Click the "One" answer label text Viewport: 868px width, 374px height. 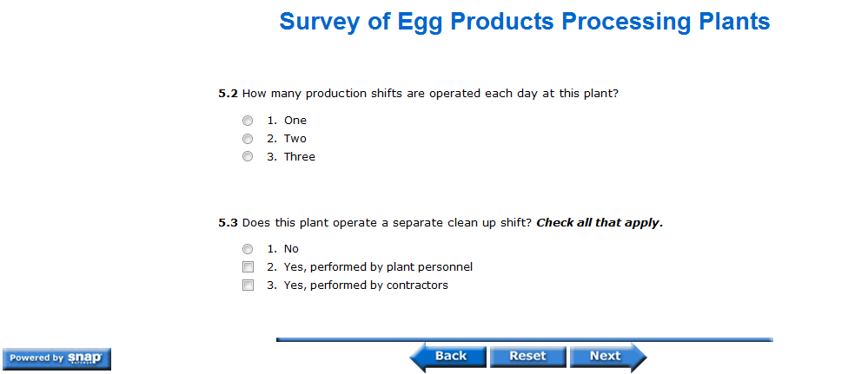[x=295, y=121]
